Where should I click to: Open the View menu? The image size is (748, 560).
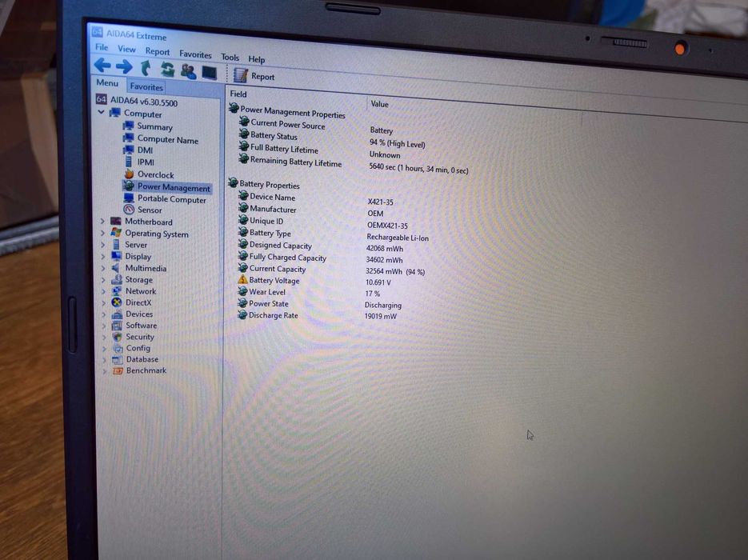(x=126, y=49)
